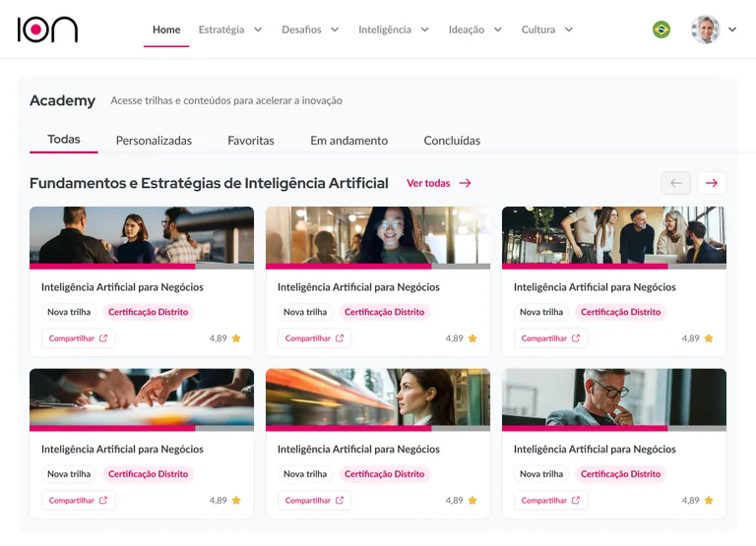
Task: Switch to the Em andamento tab
Action: click(x=349, y=141)
